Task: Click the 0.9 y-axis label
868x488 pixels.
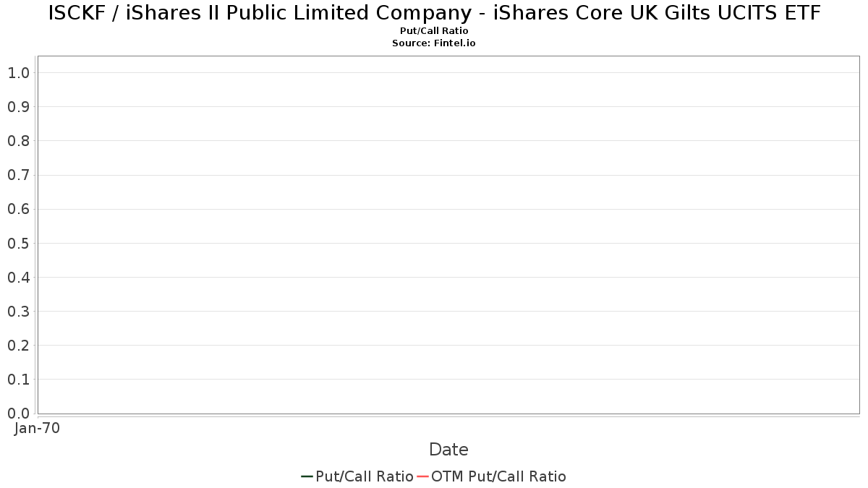Action: (x=18, y=107)
